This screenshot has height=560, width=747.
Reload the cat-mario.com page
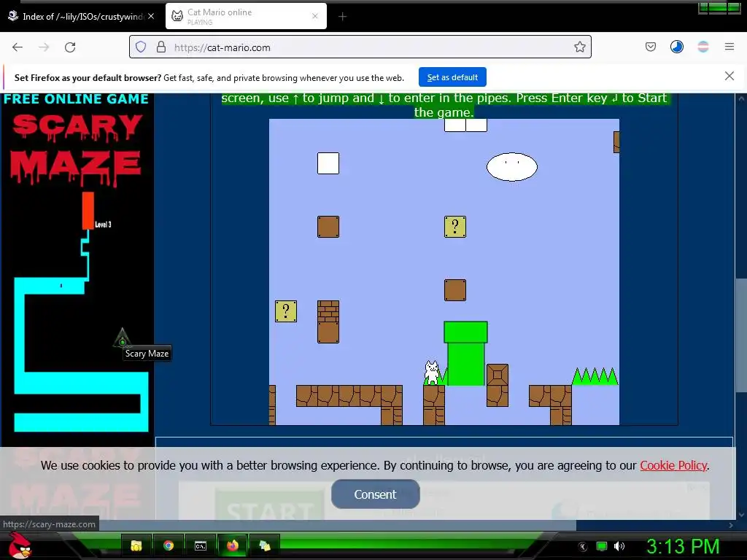click(70, 47)
